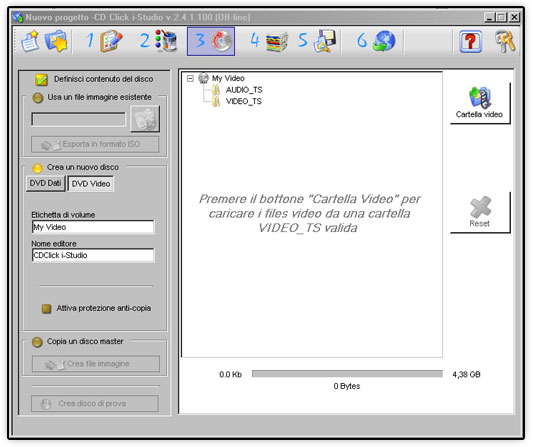Go to step 6 globe upload icon
The height and width of the screenshot is (447, 533).
(376, 41)
